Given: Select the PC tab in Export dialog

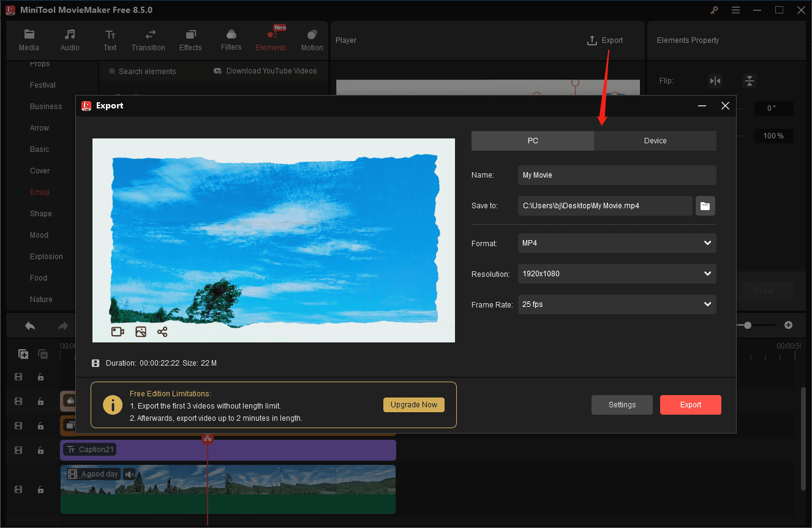Looking at the screenshot, I should click(532, 140).
